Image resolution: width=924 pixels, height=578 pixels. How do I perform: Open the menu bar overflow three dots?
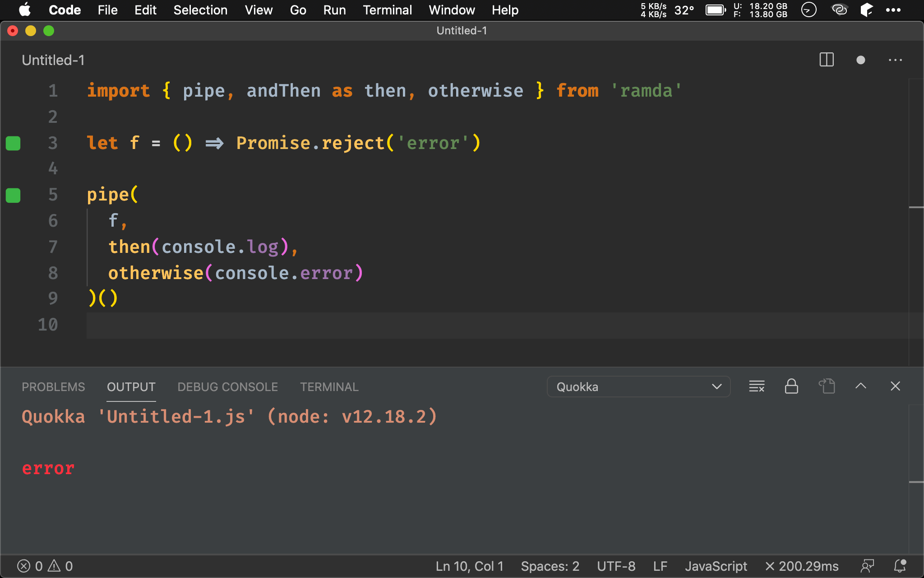(x=893, y=10)
